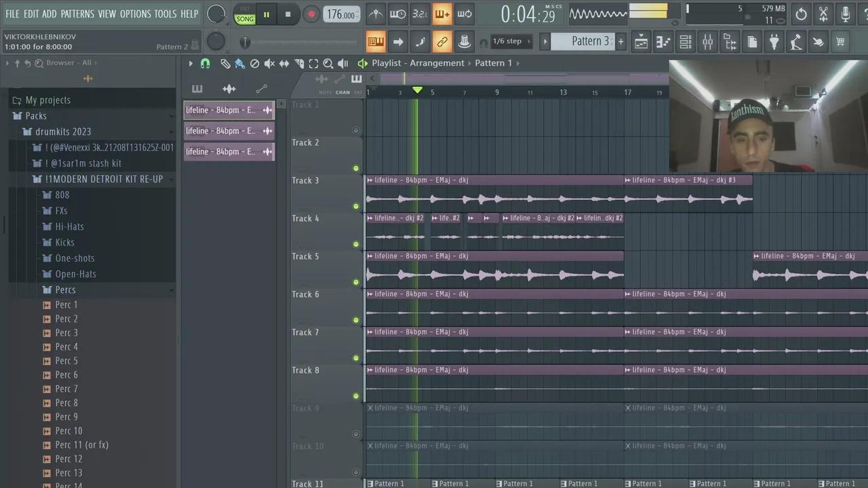Image resolution: width=868 pixels, height=488 pixels.
Task: Open the channel rack icon
Action: coord(686,42)
